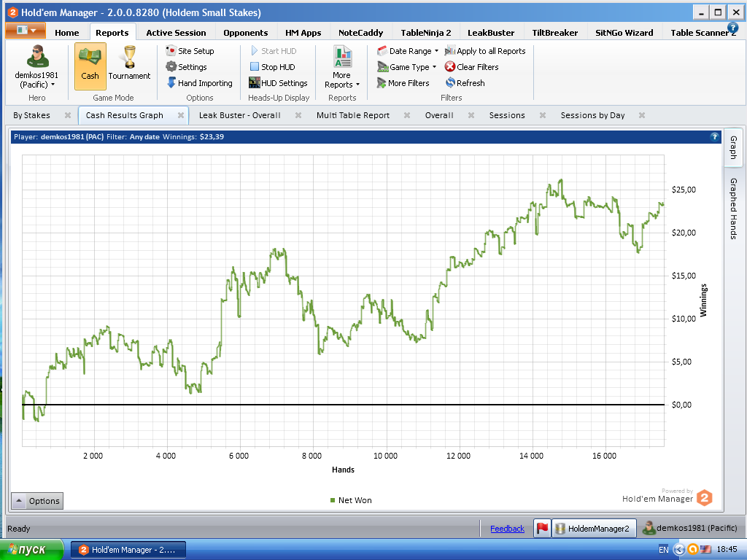Close the By Stakes report tab
This screenshot has width=747, height=560.
coord(68,115)
